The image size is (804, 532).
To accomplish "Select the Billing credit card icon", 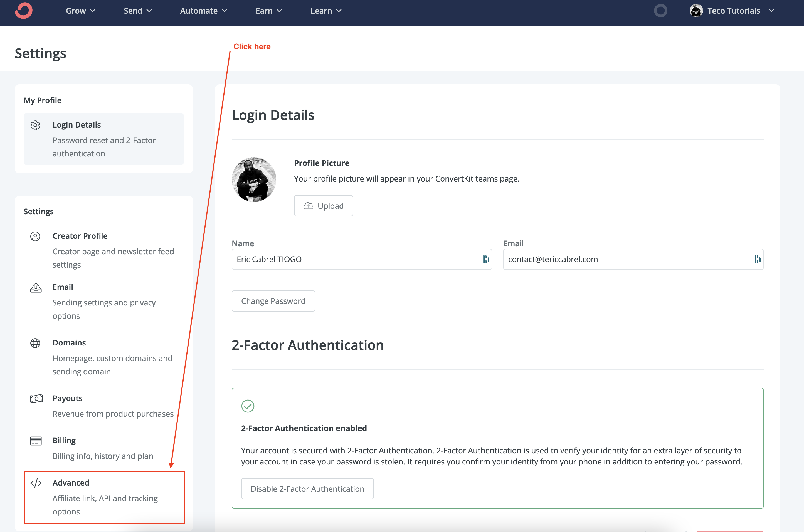I will [35, 441].
